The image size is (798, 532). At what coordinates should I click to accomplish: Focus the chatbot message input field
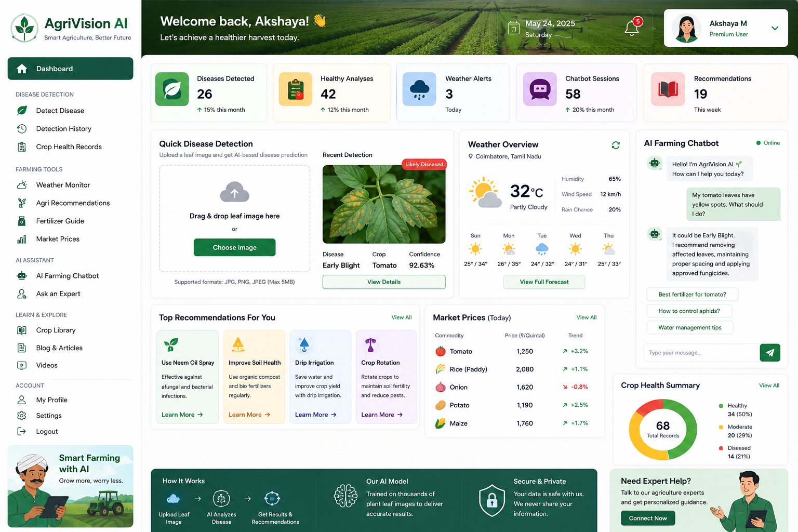point(701,353)
